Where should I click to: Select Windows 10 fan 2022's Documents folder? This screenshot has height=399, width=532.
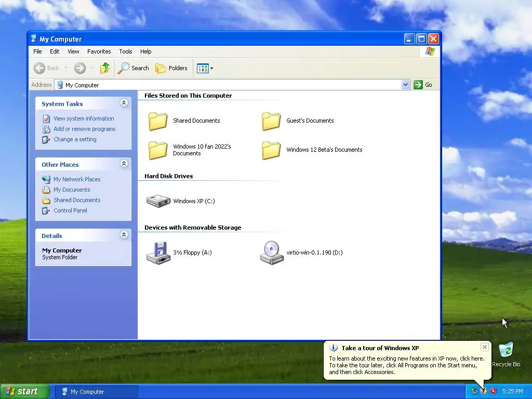coord(158,150)
